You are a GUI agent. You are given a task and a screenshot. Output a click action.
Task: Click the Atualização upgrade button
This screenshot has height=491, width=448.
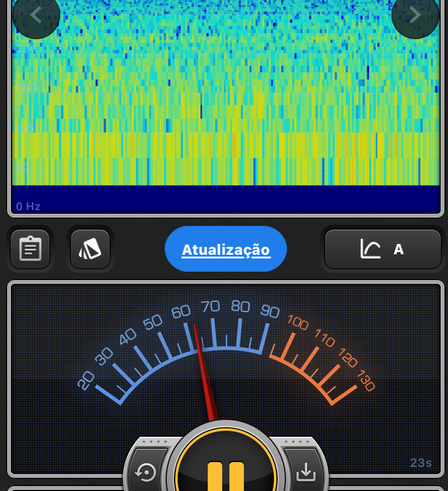(x=226, y=249)
